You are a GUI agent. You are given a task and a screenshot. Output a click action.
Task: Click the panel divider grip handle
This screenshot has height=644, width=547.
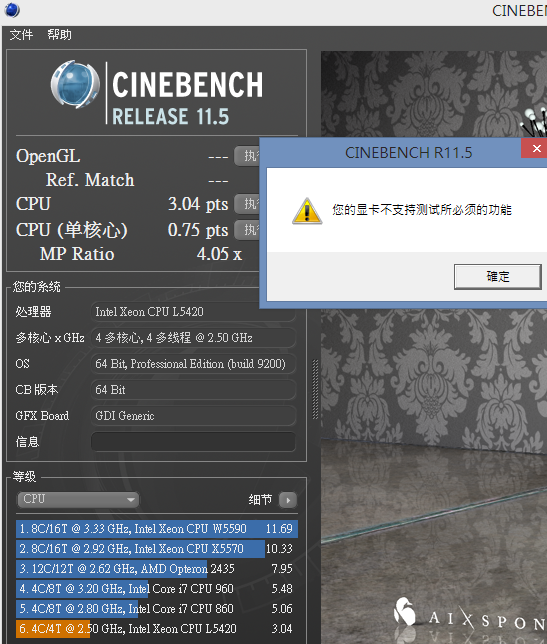click(x=315, y=389)
